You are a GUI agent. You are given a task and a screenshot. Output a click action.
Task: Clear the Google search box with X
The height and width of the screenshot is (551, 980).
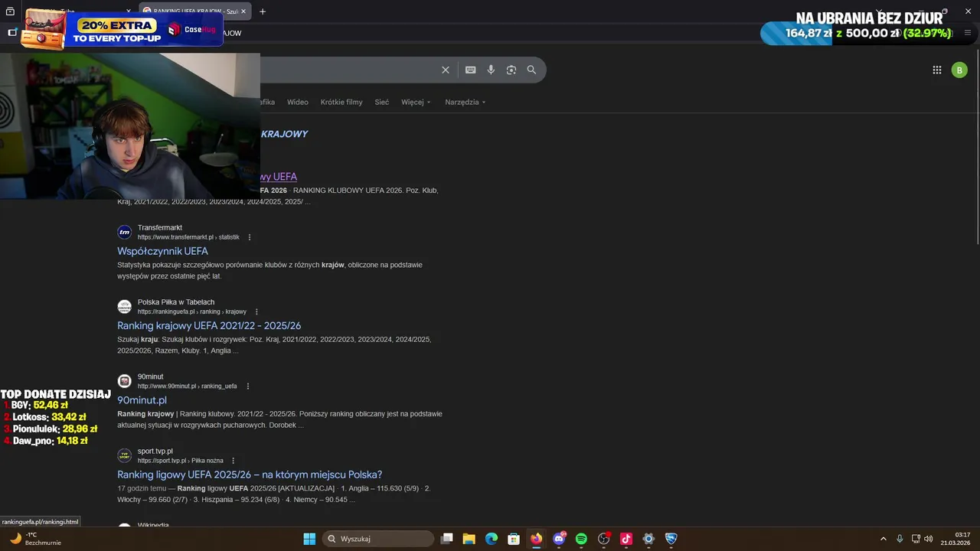tap(446, 70)
